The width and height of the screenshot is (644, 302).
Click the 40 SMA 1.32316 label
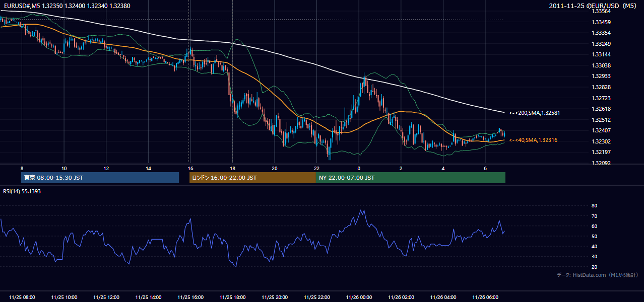(533, 140)
